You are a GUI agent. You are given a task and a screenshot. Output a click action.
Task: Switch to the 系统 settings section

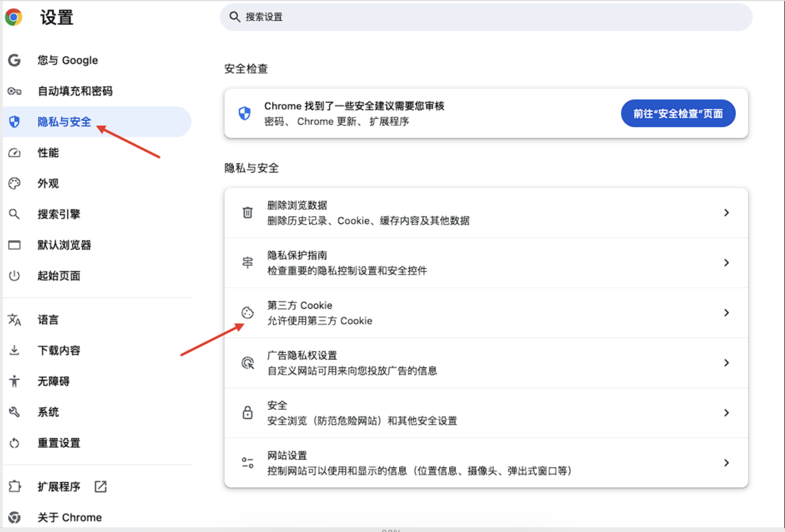[47, 412]
